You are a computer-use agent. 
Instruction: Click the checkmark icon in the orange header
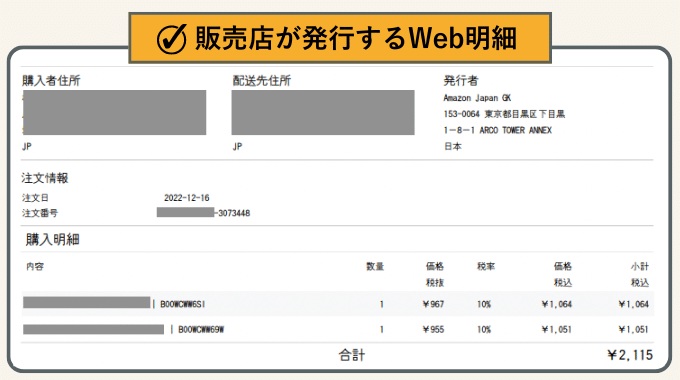tap(171, 38)
